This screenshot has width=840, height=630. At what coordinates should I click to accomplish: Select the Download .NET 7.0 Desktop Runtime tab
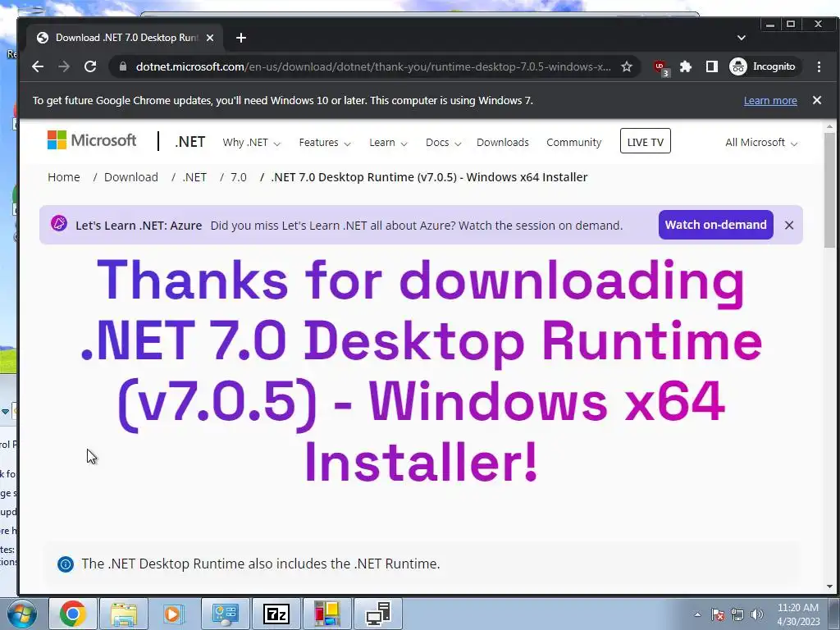[x=126, y=38]
